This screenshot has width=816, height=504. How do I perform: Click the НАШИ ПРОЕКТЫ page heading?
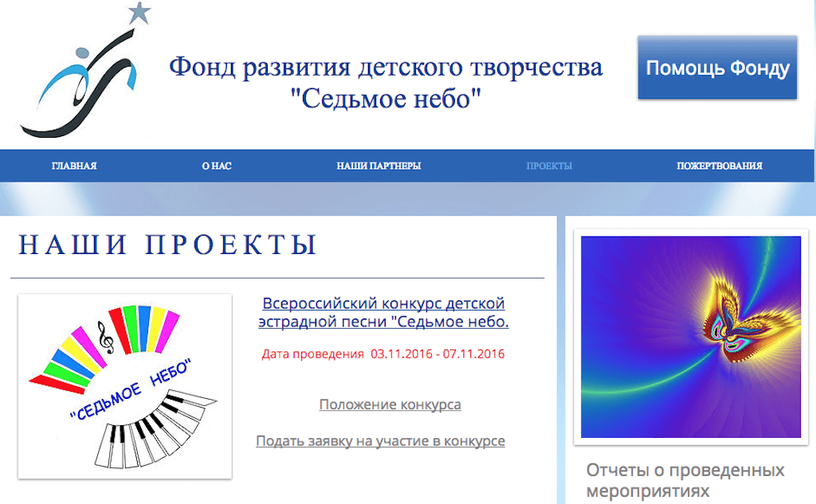click(167, 245)
